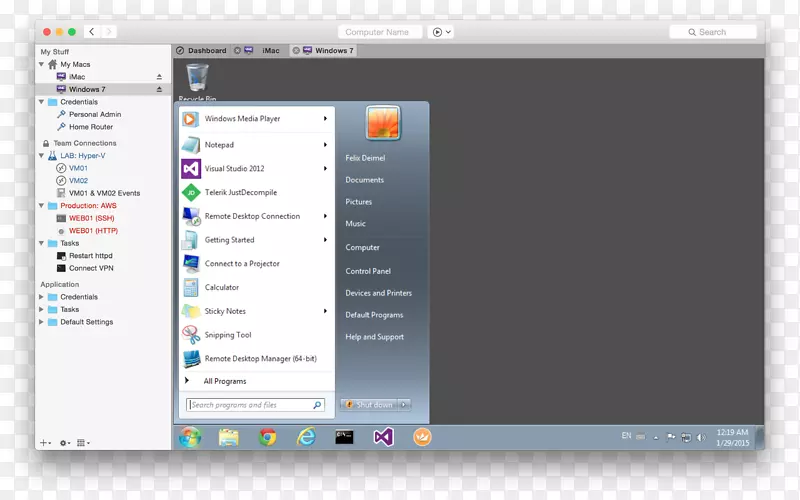Click the add (+) button in sidebar footer

coord(45,443)
